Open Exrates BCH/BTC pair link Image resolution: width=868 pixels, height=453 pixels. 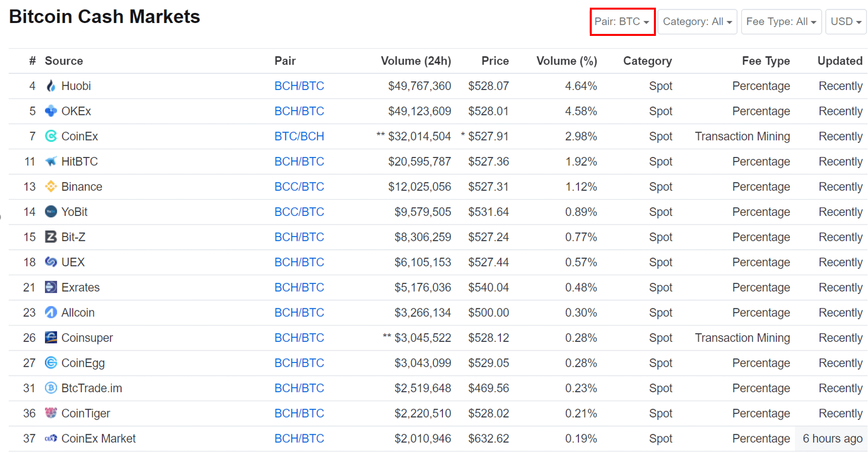(x=299, y=287)
